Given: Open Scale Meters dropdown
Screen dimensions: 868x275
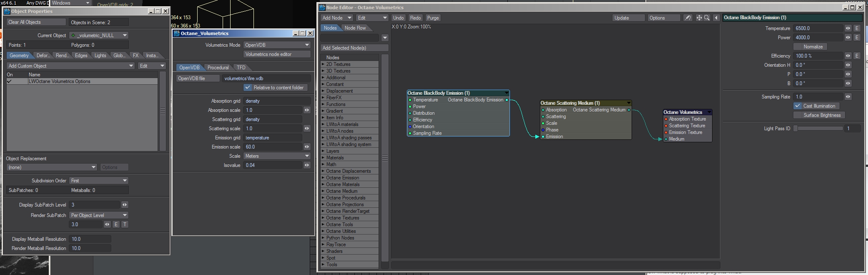Looking at the screenshot, I should (x=277, y=156).
